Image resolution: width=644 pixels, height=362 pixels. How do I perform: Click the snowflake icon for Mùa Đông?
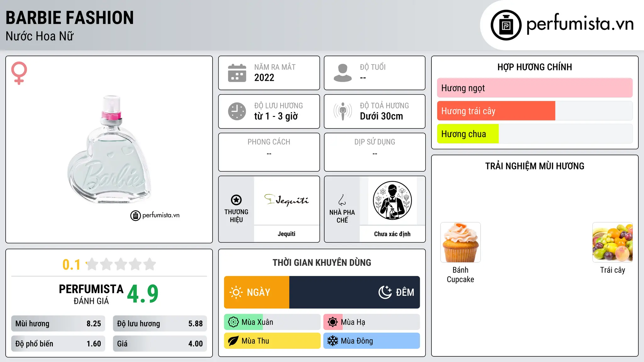click(333, 341)
